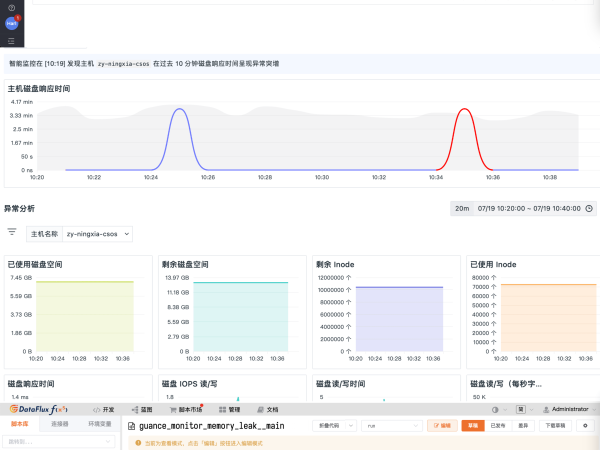600x450 pixels.
Task: Open the 文档 documentation menu
Action: (x=268, y=410)
